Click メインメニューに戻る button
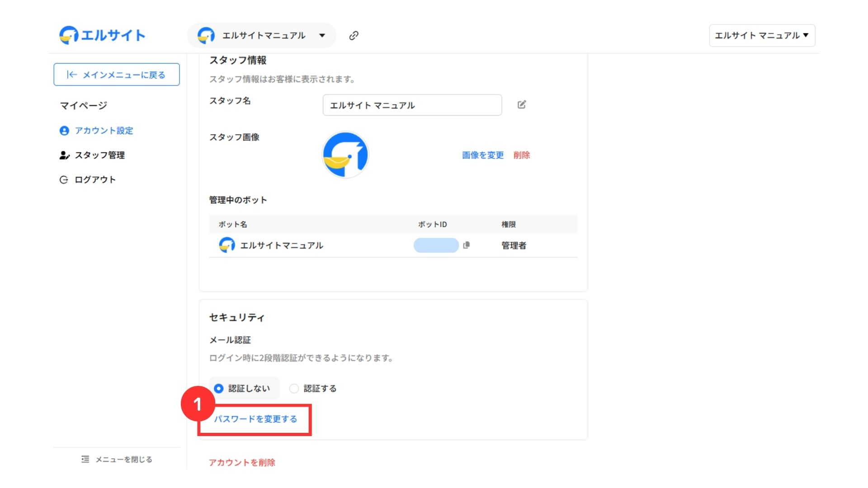The image size is (868, 488). pos(117,75)
